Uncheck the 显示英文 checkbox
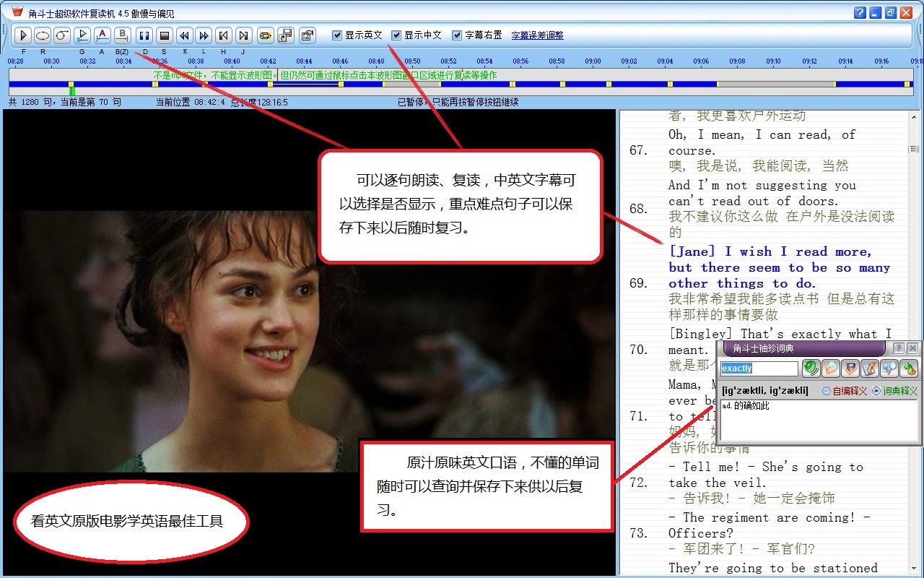The width and height of the screenshot is (924, 578). (x=337, y=35)
